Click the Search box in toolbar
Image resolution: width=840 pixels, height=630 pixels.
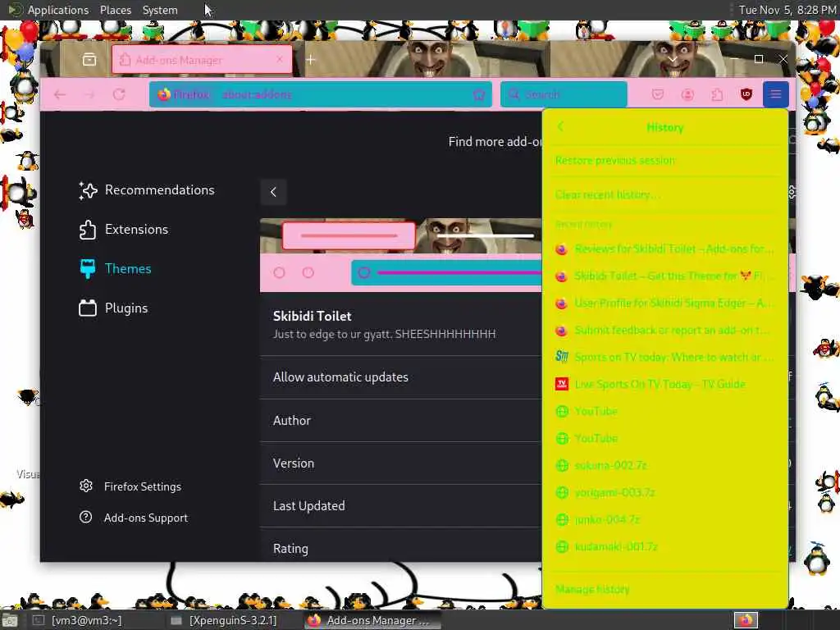pyautogui.click(x=564, y=95)
